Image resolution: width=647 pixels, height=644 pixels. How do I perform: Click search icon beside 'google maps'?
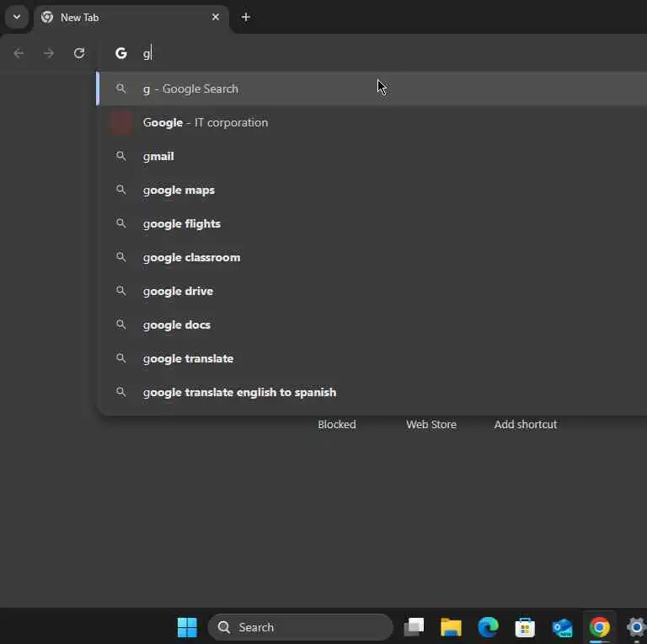(x=121, y=190)
